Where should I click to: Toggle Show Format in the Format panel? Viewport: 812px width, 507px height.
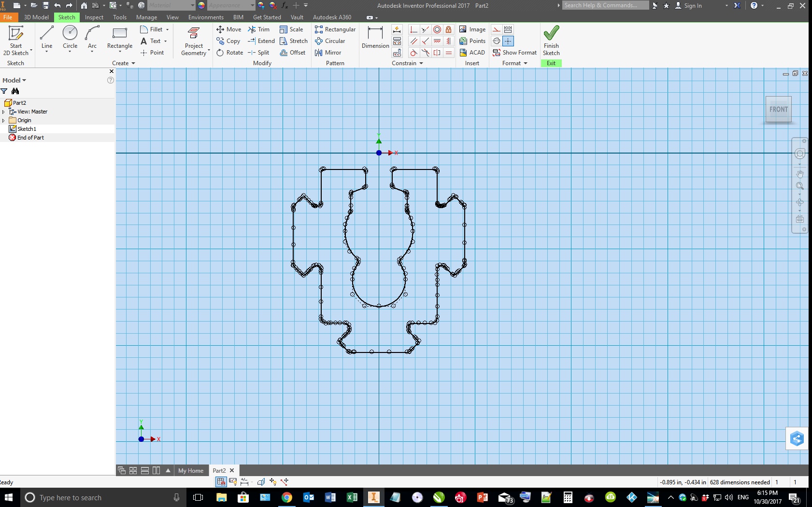(514, 53)
